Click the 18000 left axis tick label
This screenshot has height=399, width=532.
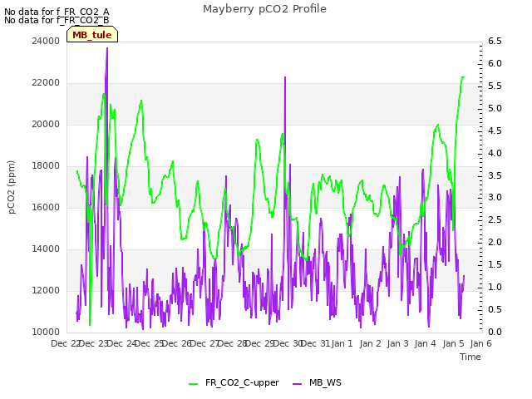click(x=46, y=166)
